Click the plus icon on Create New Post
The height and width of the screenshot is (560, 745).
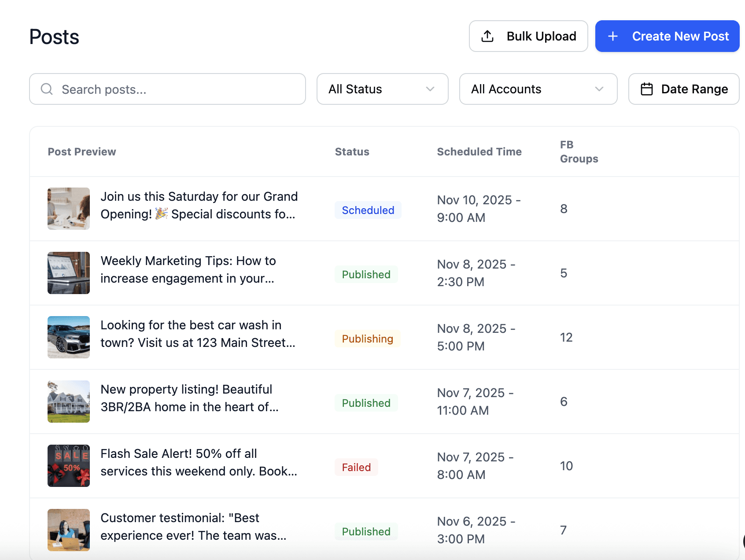pos(613,36)
